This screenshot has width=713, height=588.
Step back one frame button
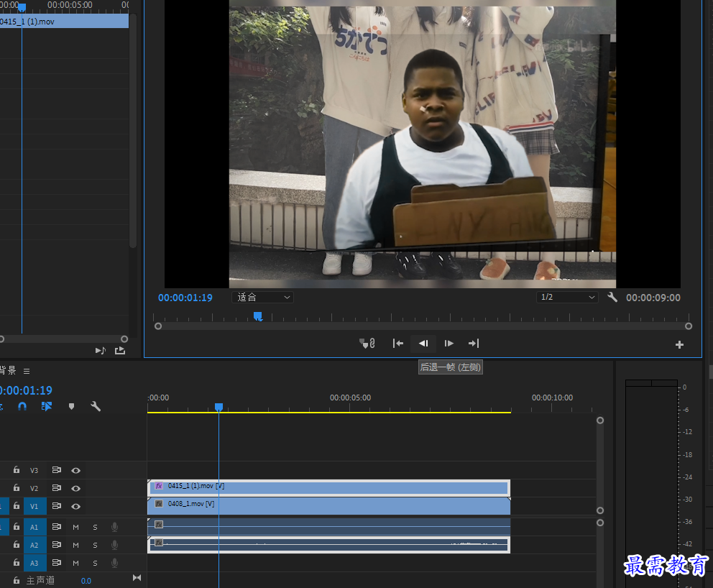[x=423, y=344]
